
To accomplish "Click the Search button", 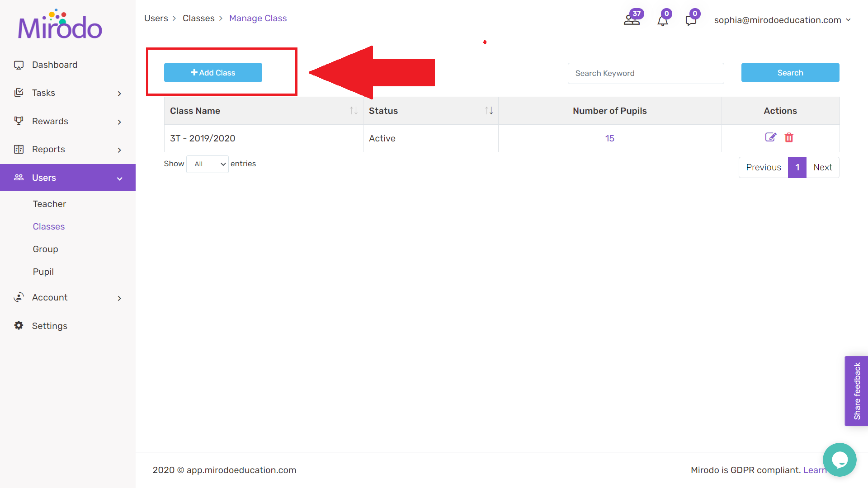I will [x=790, y=72].
